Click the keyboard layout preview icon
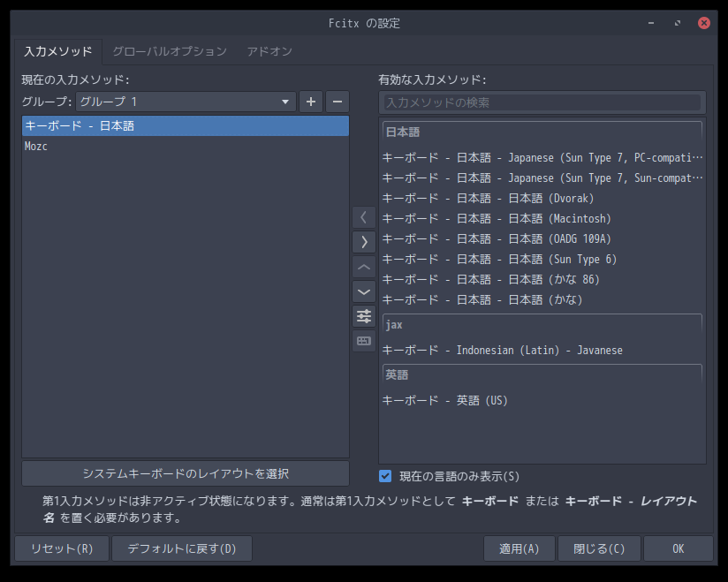Image resolution: width=728 pixels, height=582 pixels. tap(363, 341)
